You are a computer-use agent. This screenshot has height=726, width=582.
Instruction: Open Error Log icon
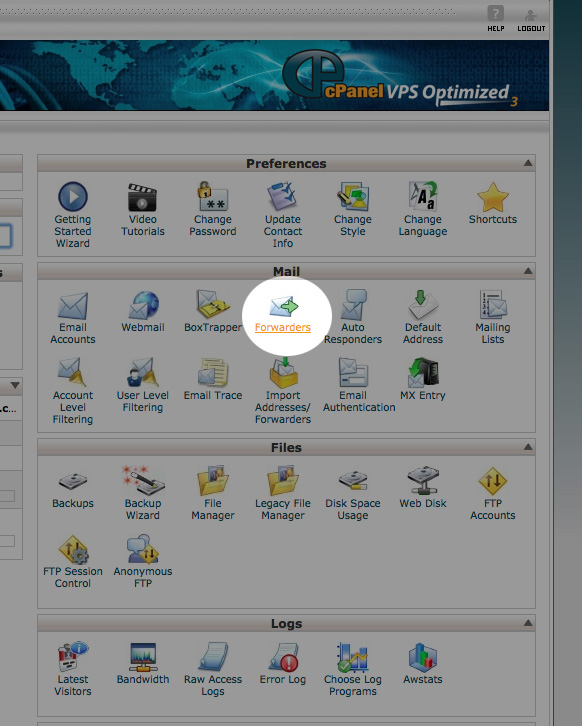pyautogui.click(x=283, y=657)
